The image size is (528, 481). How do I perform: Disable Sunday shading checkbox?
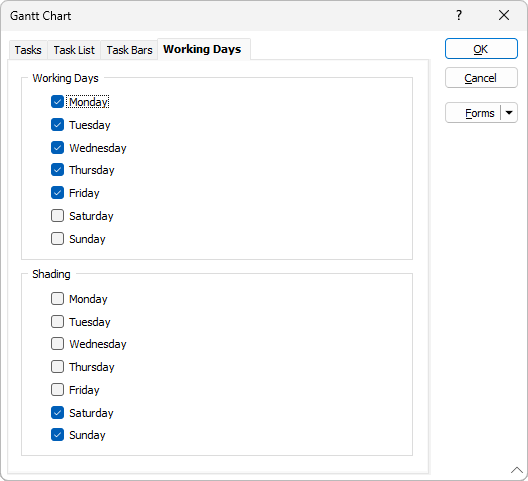point(58,435)
